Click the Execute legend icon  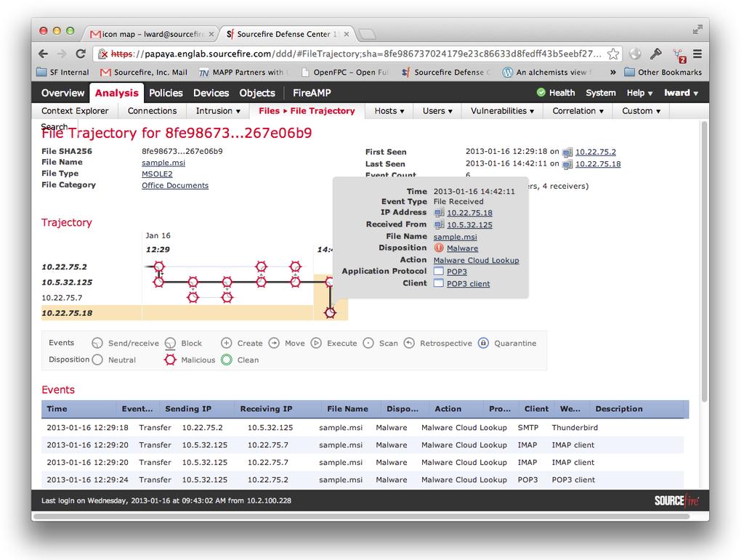[x=316, y=343]
